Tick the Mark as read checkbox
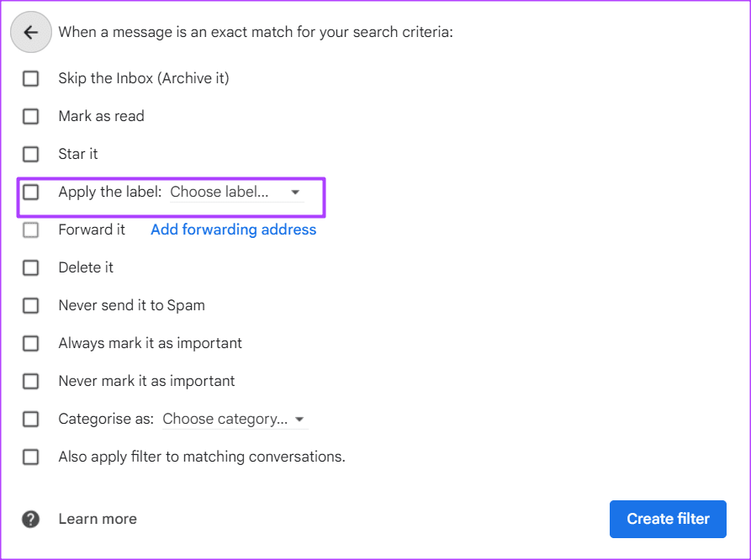The height and width of the screenshot is (560, 751). point(31,116)
